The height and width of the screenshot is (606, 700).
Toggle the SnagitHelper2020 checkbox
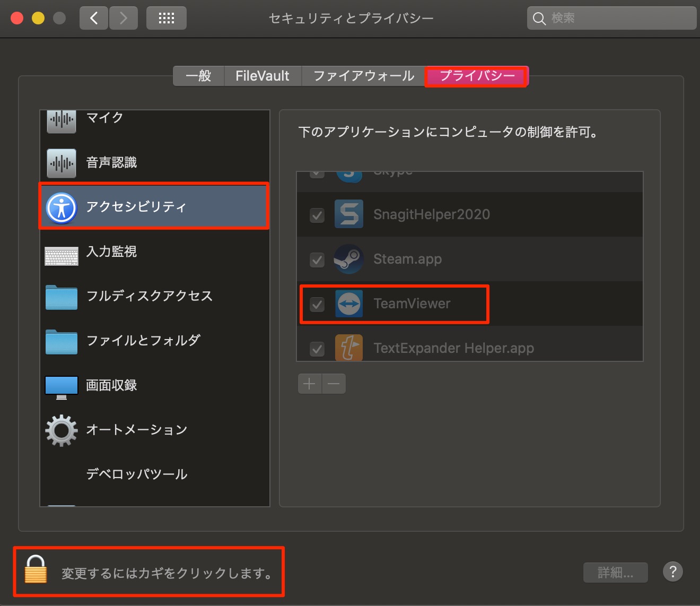317,215
